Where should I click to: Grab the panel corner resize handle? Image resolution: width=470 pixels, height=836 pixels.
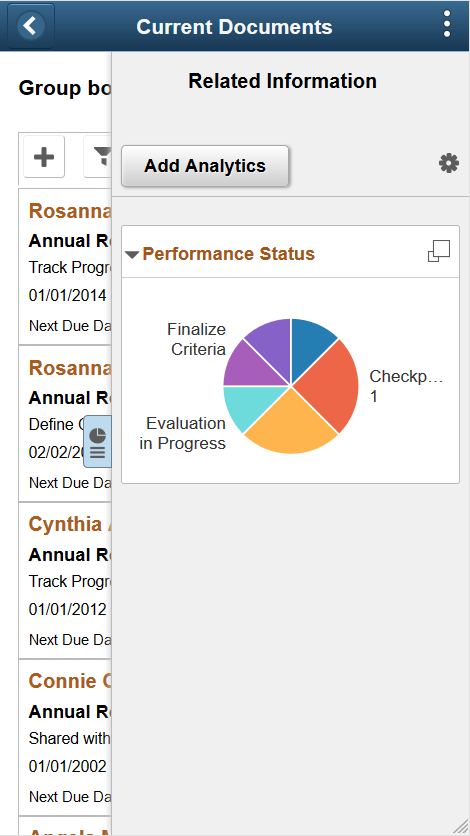[460, 827]
